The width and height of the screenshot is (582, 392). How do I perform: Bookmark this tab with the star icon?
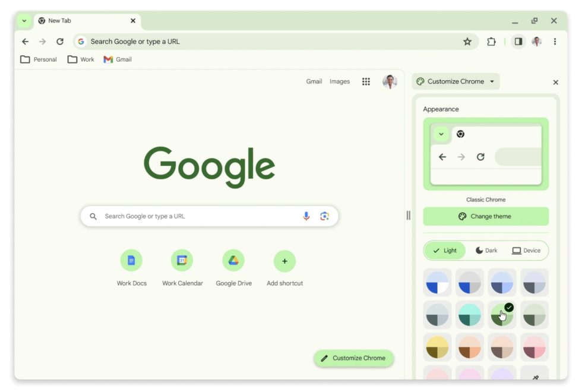pyautogui.click(x=467, y=42)
